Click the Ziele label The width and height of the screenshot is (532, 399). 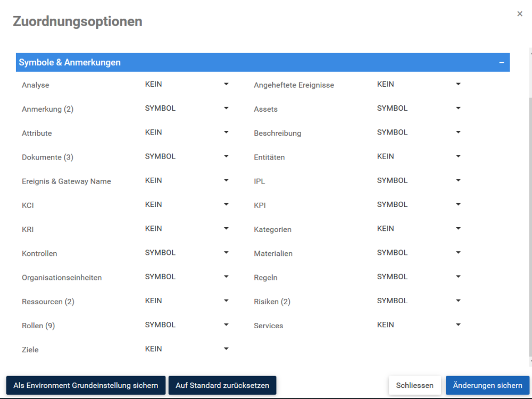[30, 350]
